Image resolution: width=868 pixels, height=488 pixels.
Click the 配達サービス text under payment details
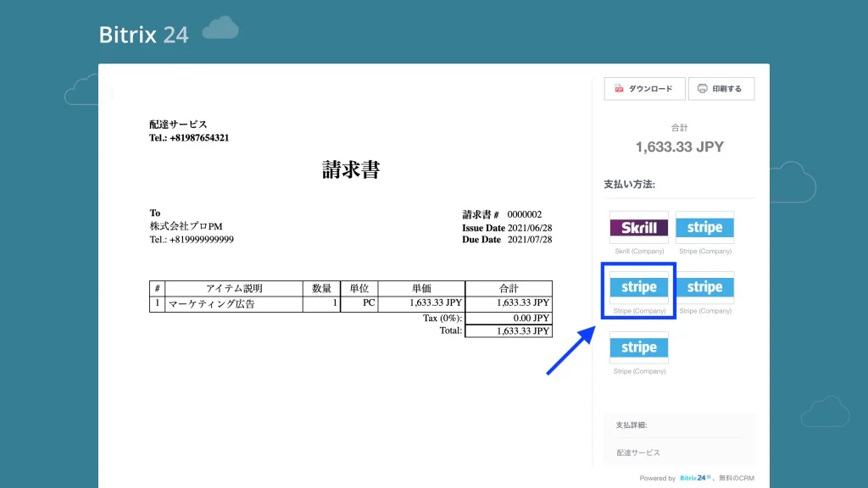638,452
